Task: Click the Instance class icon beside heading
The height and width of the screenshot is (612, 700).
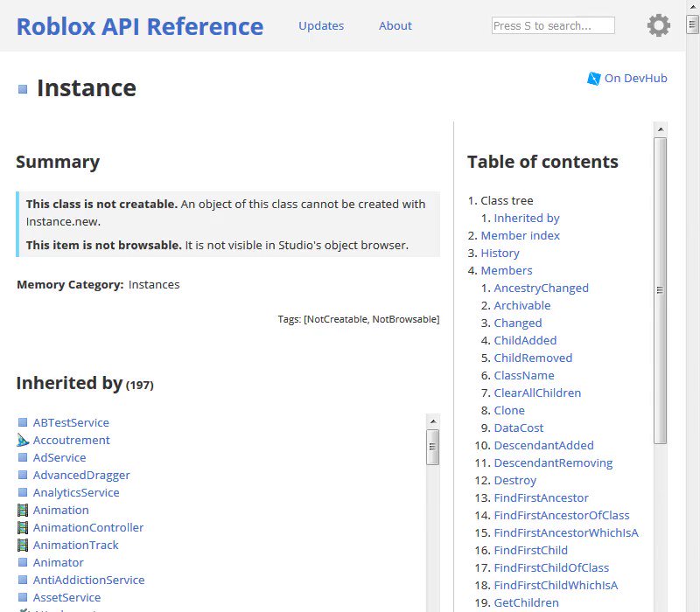Action: [x=23, y=89]
